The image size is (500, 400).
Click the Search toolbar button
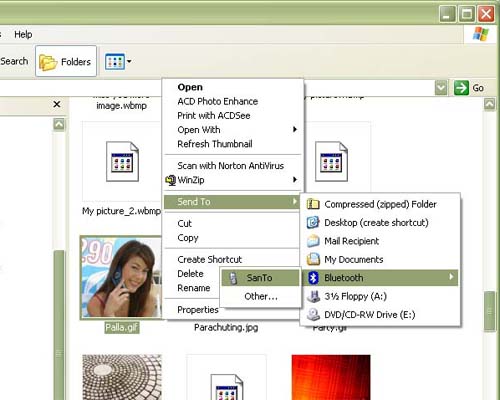14,61
